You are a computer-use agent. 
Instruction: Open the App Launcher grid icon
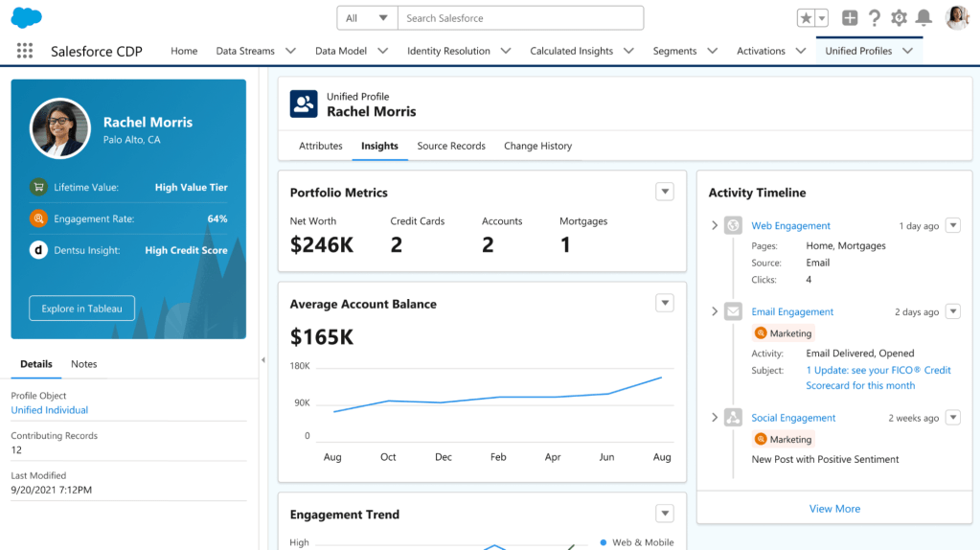(x=25, y=51)
